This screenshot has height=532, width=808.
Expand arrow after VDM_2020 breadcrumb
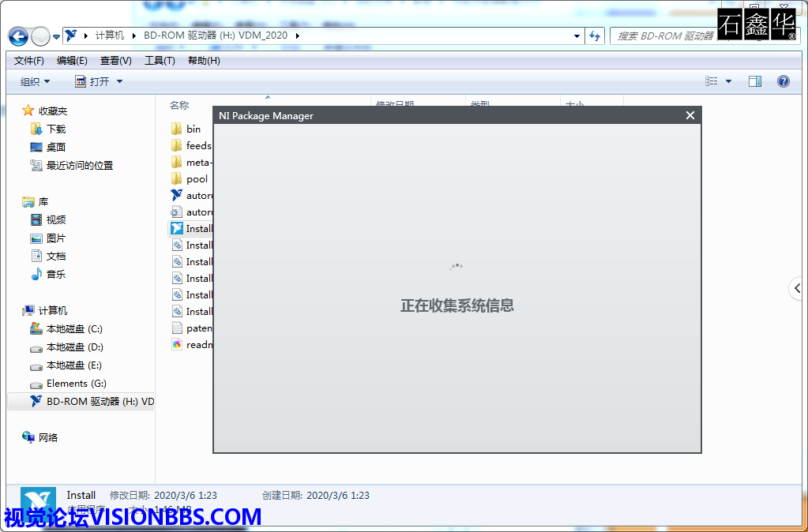click(297, 36)
